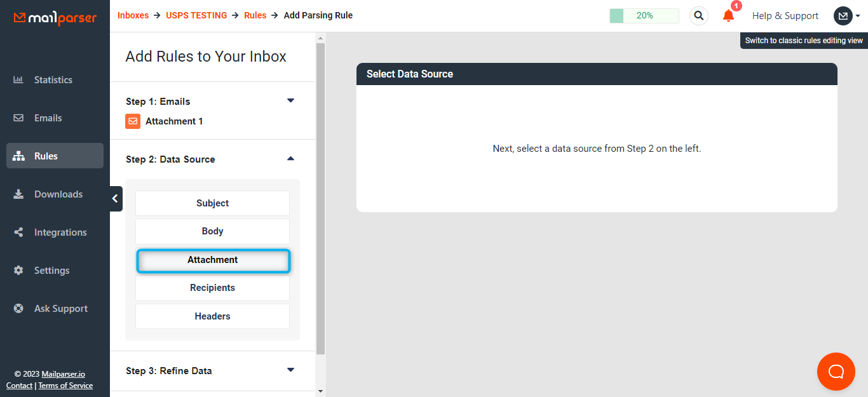Click the orange Attachment 1 email icon
868x397 pixels.
133,121
